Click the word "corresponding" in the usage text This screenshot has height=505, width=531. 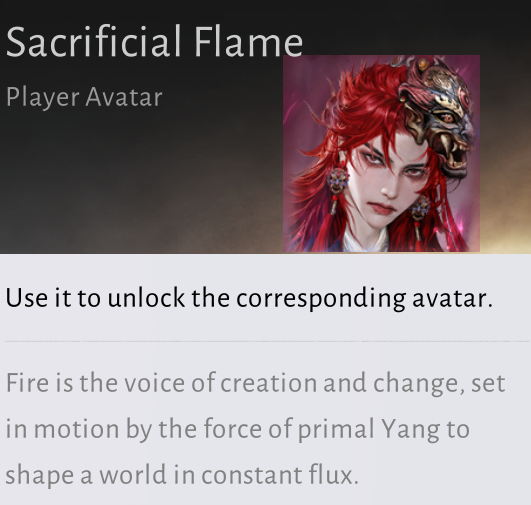coord(321,298)
